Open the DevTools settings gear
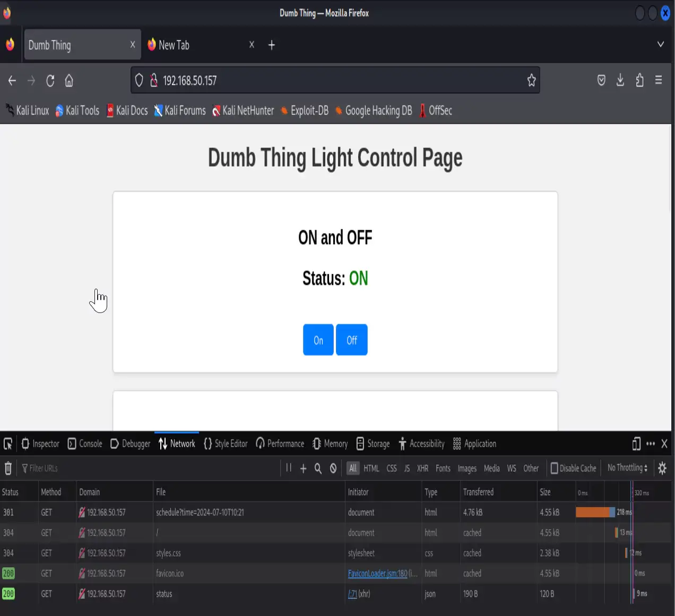Image resolution: width=675 pixels, height=616 pixels. [662, 468]
